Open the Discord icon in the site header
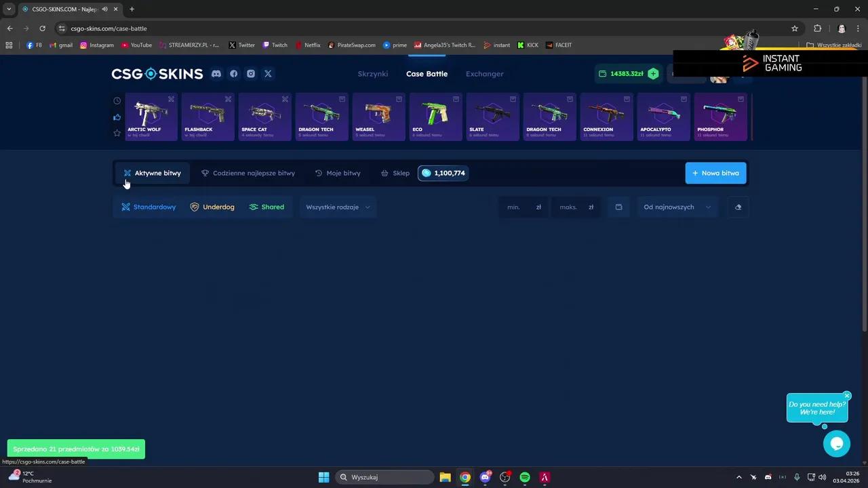868x488 pixels. coord(216,73)
